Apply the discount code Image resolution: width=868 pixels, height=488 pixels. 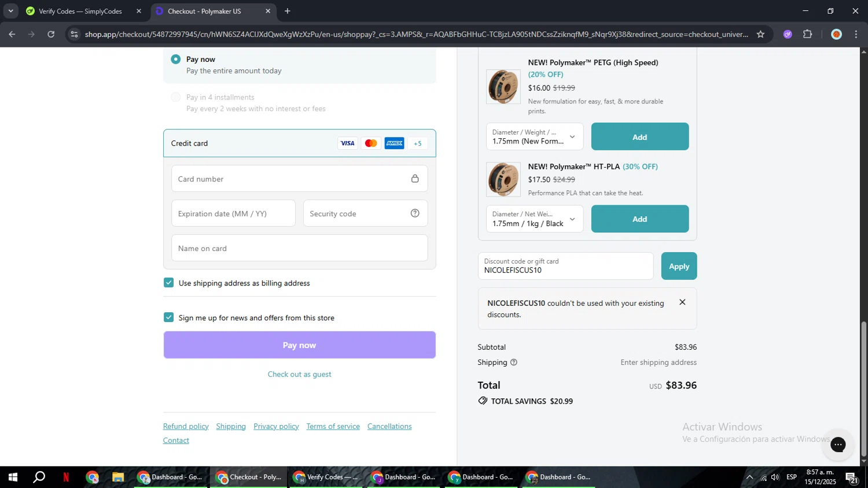click(x=679, y=266)
